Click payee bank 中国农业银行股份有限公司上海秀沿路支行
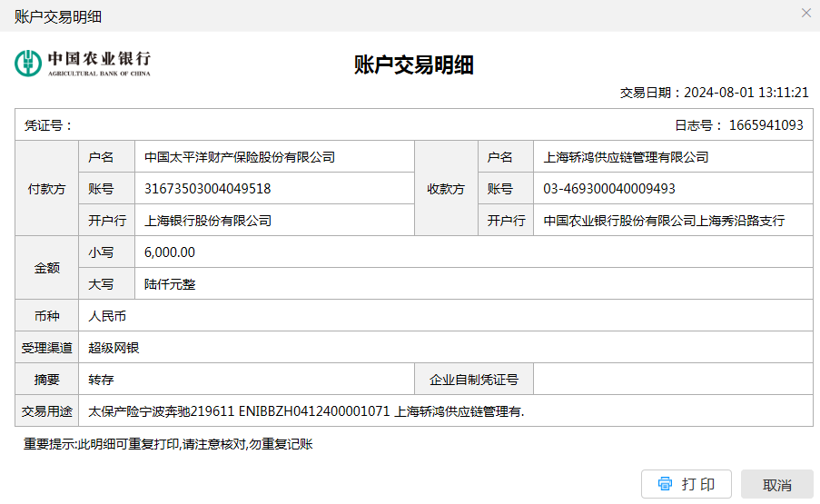Screen dimensions: 820x504 (x=664, y=221)
